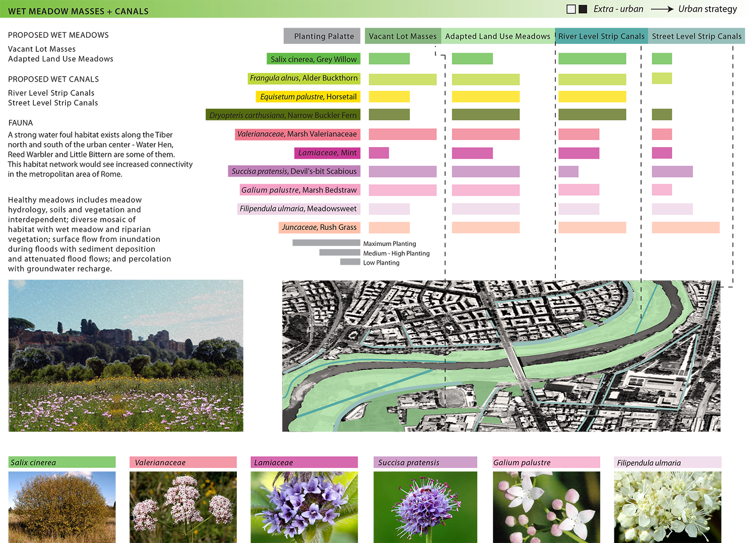Select the Planting Palatte header

[322, 36]
